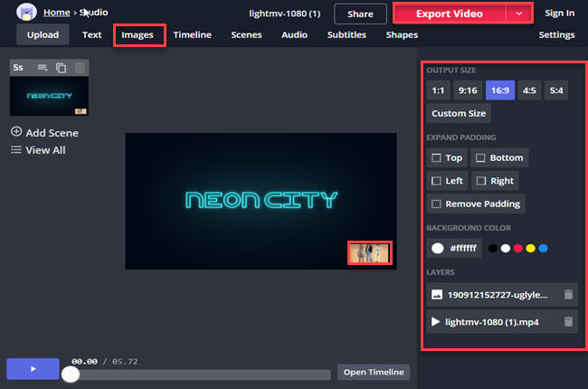Expand padding with Top button

click(447, 158)
